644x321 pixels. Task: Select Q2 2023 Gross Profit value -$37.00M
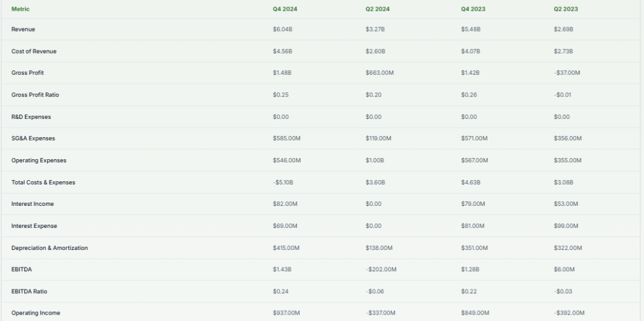point(567,73)
